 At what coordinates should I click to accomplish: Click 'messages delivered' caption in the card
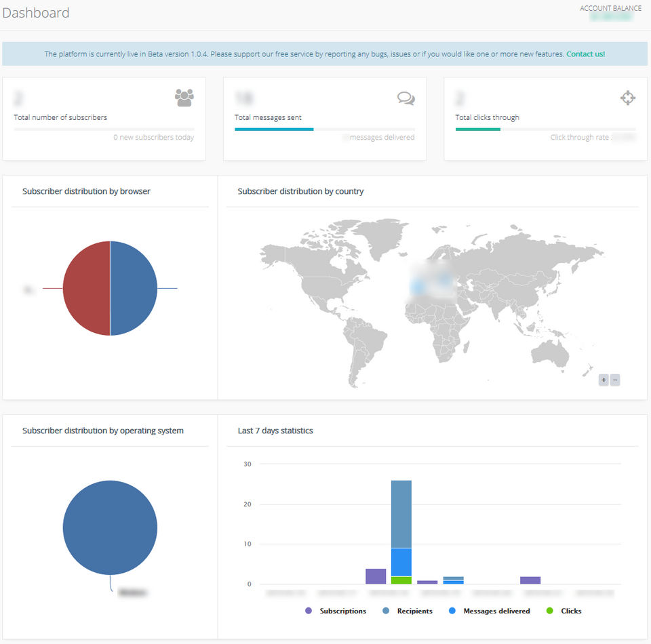coord(382,138)
